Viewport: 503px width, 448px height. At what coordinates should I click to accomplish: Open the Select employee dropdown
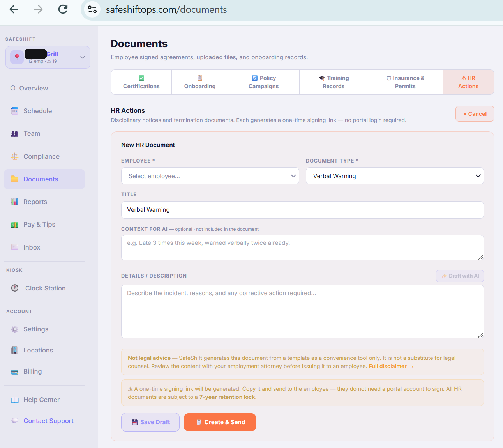pyautogui.click(x=210, y=176)
